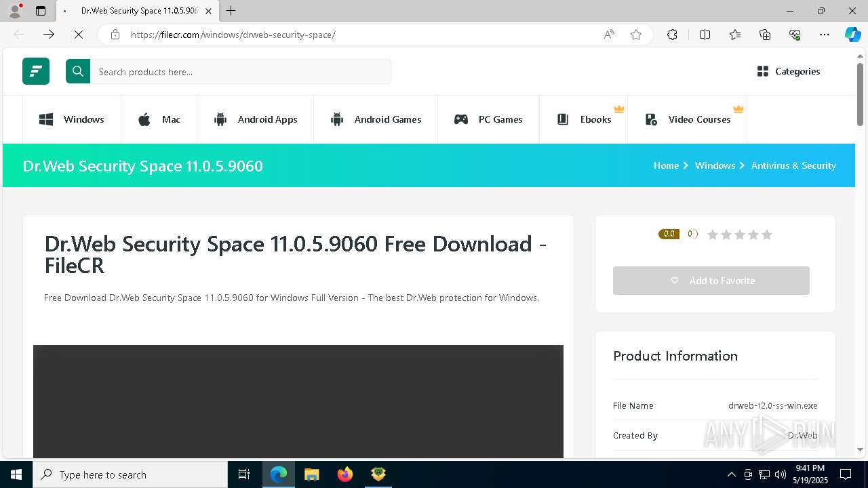The image size is (868, 488).
Task: Open the green shield taskbar app
Action: [378, 474]
